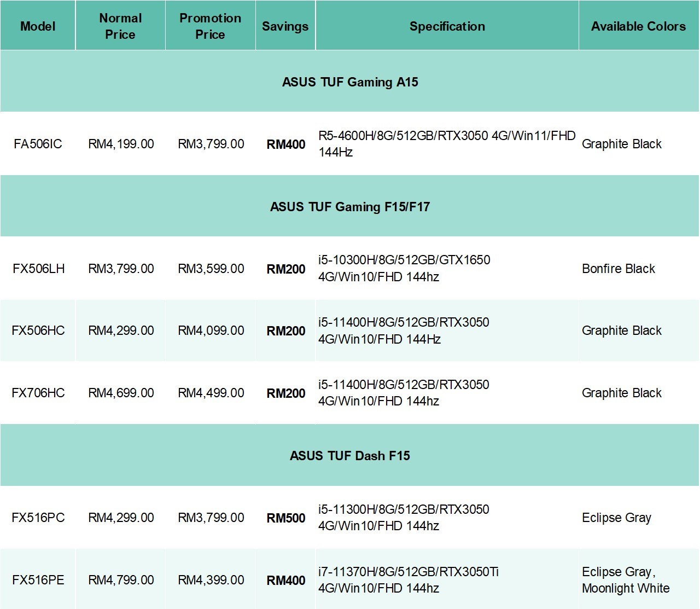
Task: Select promotion price "RM4,499.00" for FX706HC
Action: coord(211,393)
